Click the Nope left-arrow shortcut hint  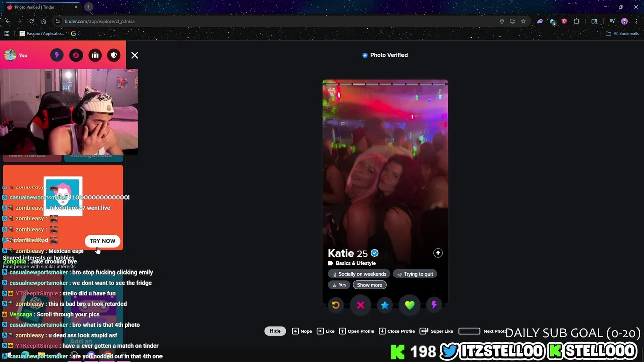[x=302, y=331]
